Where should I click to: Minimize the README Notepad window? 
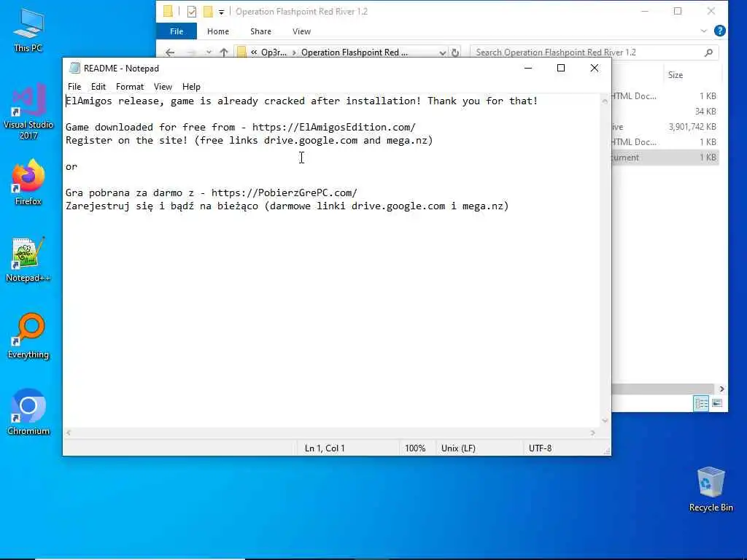[528, 68]
